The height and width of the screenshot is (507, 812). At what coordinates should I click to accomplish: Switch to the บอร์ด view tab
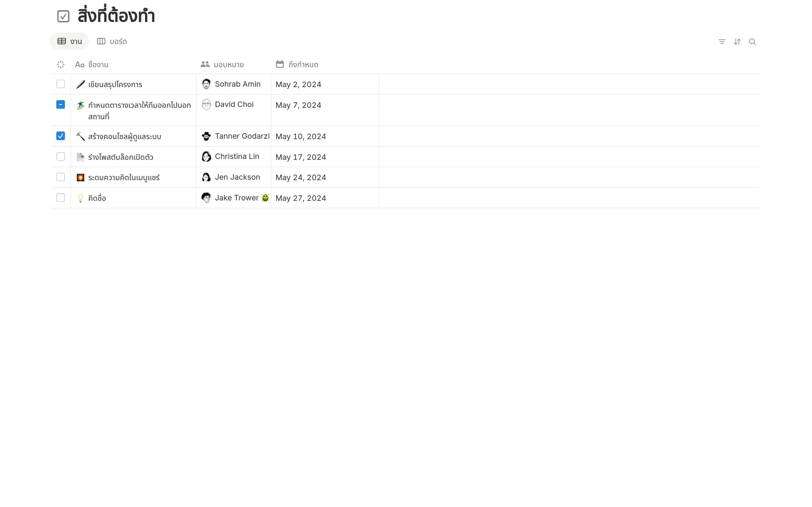[112, 41]
